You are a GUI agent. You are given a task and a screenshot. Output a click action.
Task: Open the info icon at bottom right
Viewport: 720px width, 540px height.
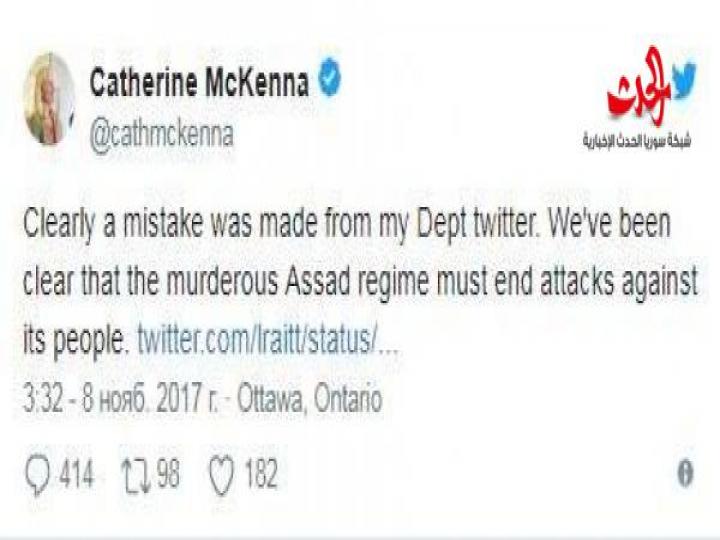click(685, 474)
